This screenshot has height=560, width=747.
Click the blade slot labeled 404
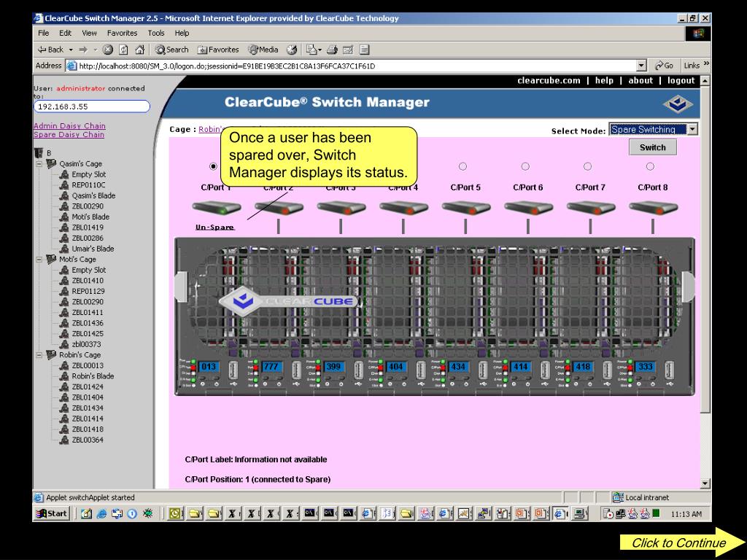(x=395, y=367)
